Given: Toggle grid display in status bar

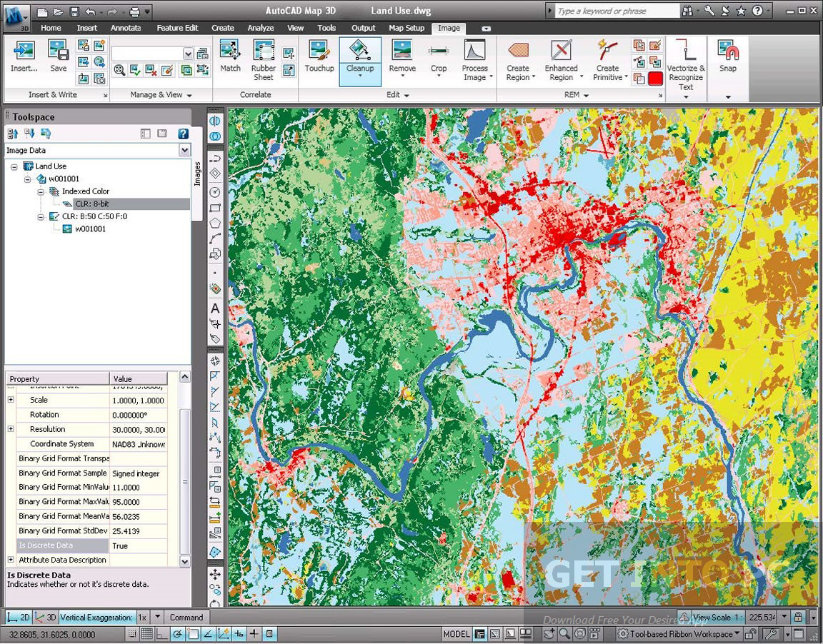Looking at the screenshot, I should (x=146, y=633).
